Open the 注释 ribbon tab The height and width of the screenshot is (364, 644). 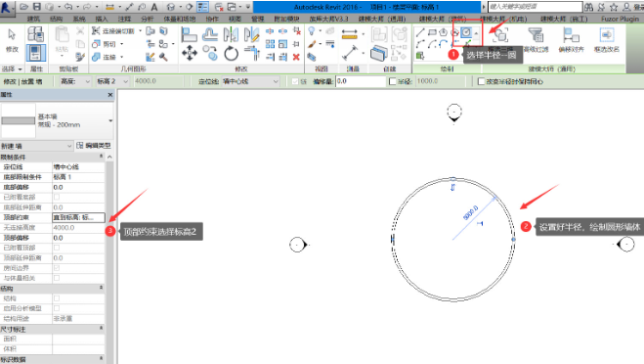click(x=124, y=19)
